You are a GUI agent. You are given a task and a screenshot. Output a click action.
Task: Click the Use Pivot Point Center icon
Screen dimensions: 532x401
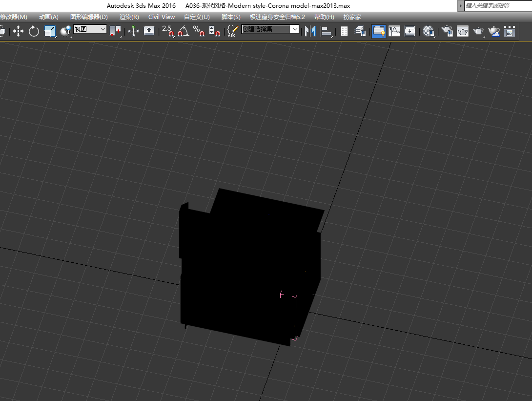coord(116,31)
